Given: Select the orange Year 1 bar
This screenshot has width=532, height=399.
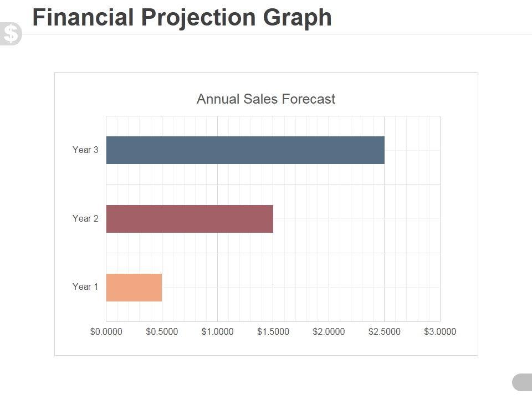Looking at the screenshot, I should (134, 287).
